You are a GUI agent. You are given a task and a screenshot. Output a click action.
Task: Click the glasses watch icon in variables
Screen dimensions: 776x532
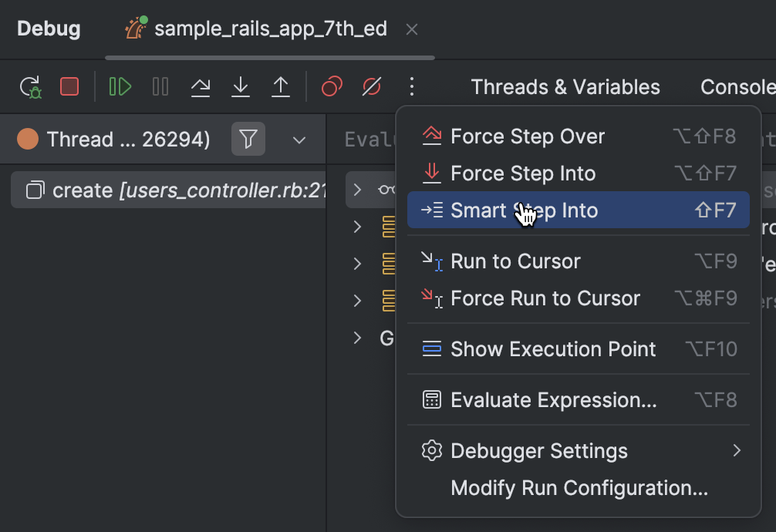tap(387, 190)
